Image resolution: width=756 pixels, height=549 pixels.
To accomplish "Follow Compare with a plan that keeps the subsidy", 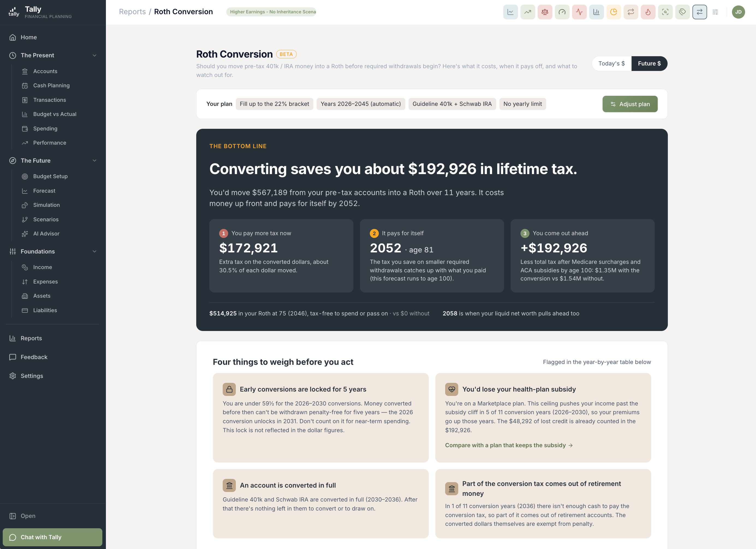I will tap(509, 445).
